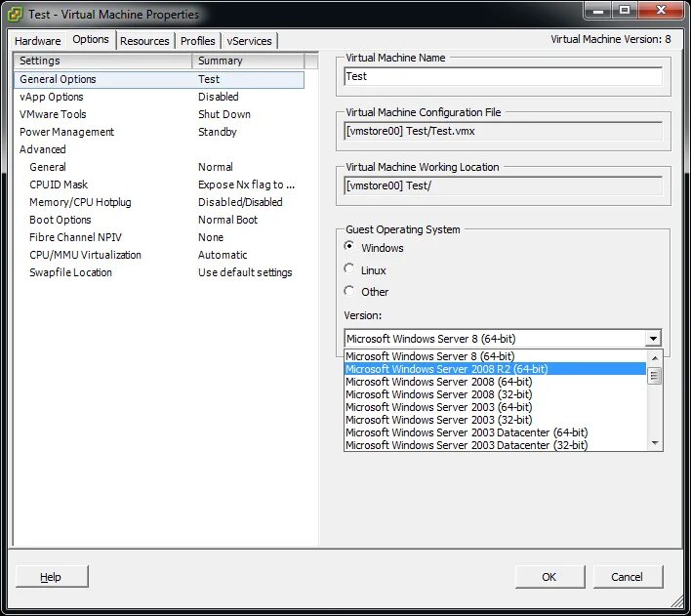Click the VMware icon in title bar
This screenshot has width=691, height=616.
(x=16, y=14)
